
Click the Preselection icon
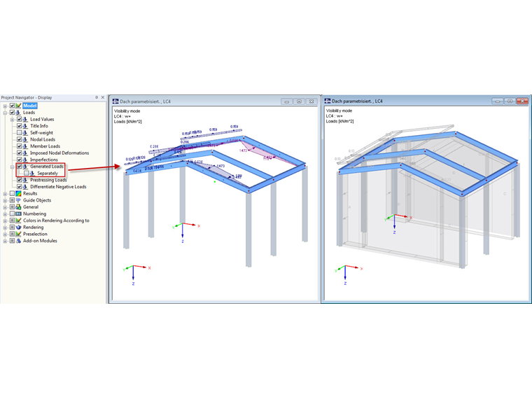point(19,234)
